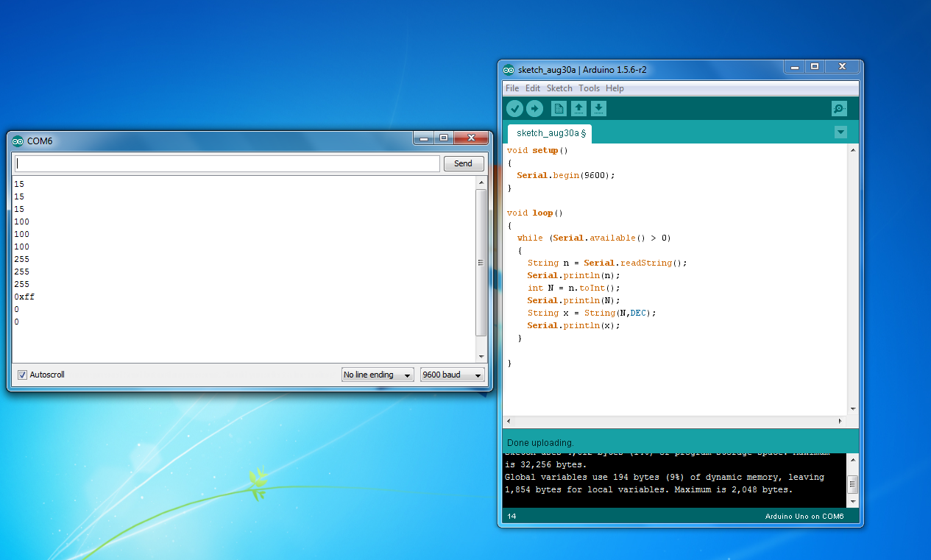931x560 pixels.
Task: Toggle the Autoscroll checkbox in COM6 window
Action: [22, 375]
